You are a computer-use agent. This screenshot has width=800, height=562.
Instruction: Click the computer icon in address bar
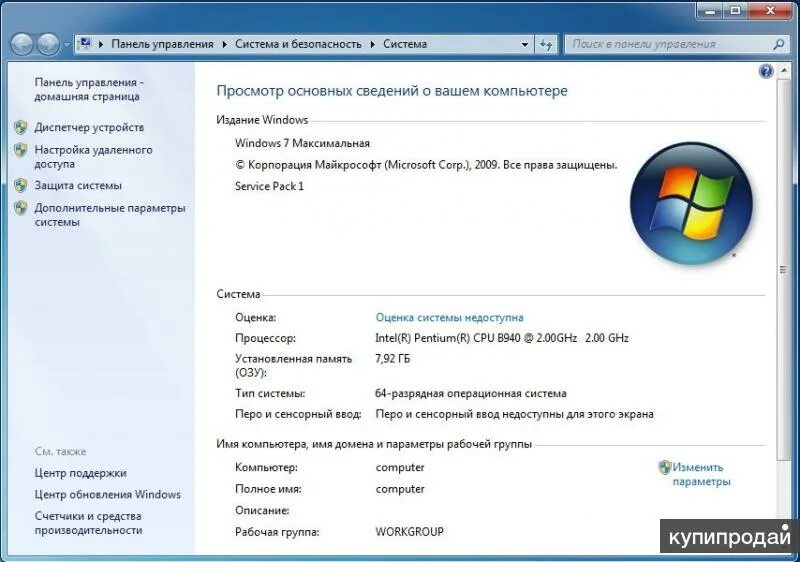click(x=85, y=44)
